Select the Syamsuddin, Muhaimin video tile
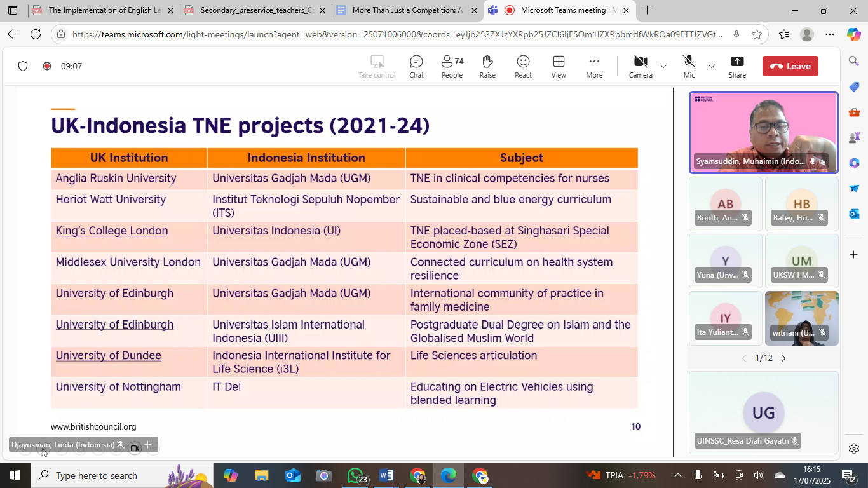868x488 pixels. click(x=764, y=132)
